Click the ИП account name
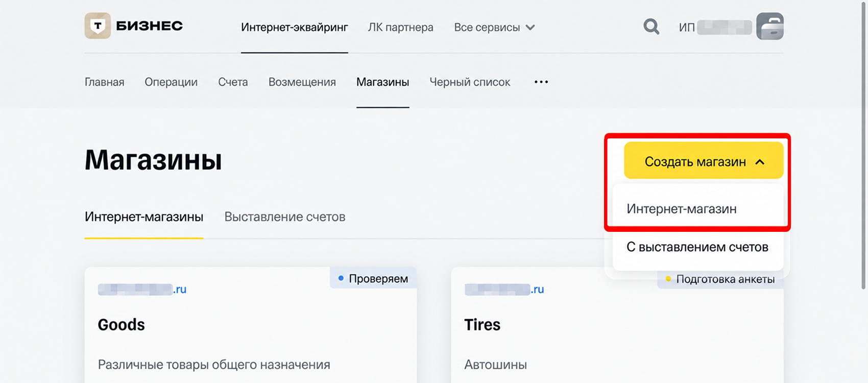This screenshot has height=383, width=868. coord(715,28)
